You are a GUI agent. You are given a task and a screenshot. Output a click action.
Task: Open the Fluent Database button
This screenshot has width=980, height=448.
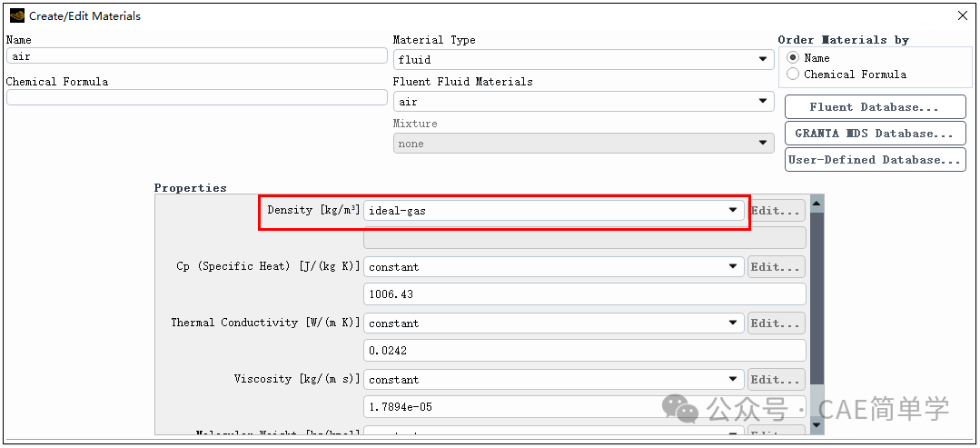point(875,107)
